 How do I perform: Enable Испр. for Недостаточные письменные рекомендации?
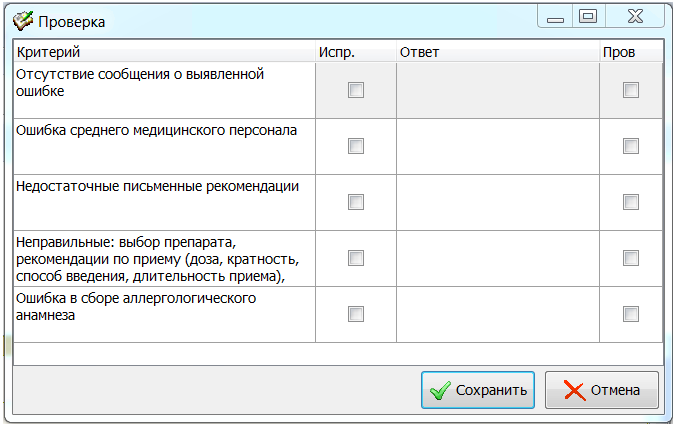[x=355, y=202]
